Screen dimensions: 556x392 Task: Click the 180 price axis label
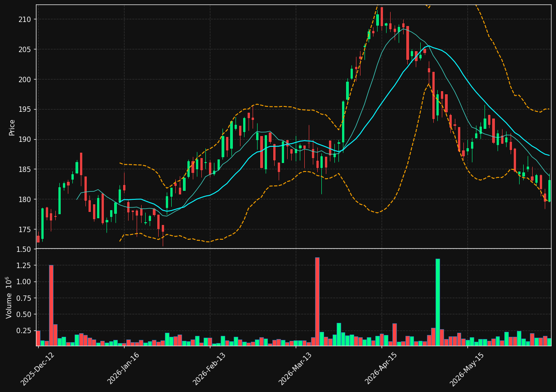tap(25, 199)
